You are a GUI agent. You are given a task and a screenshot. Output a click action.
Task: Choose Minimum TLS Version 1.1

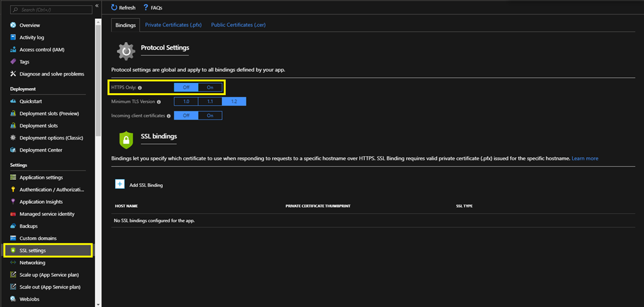pos(210,101)
